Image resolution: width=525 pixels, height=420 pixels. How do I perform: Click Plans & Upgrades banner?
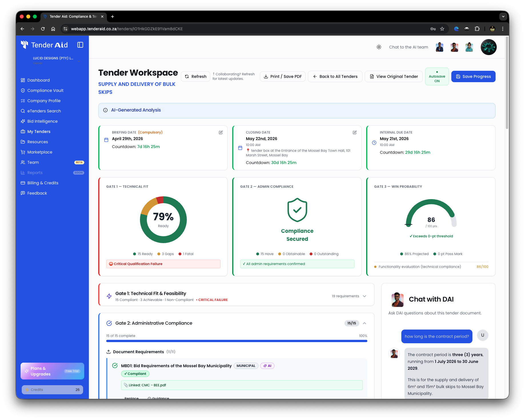tap(52, 371)
